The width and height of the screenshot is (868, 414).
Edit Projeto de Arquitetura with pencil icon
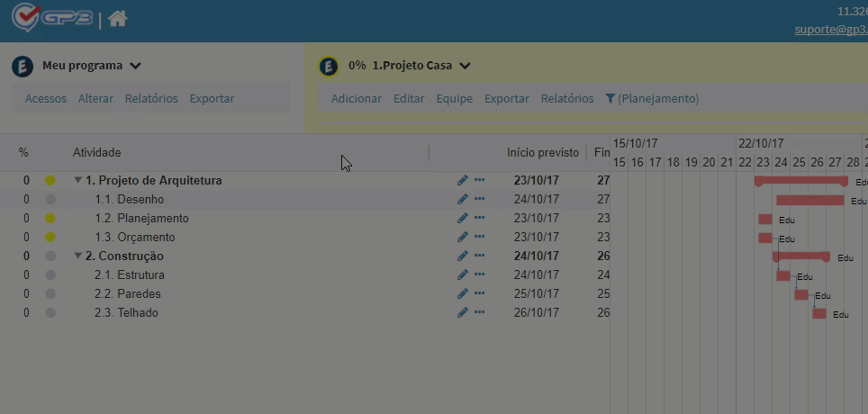click(x=463, y=180)
